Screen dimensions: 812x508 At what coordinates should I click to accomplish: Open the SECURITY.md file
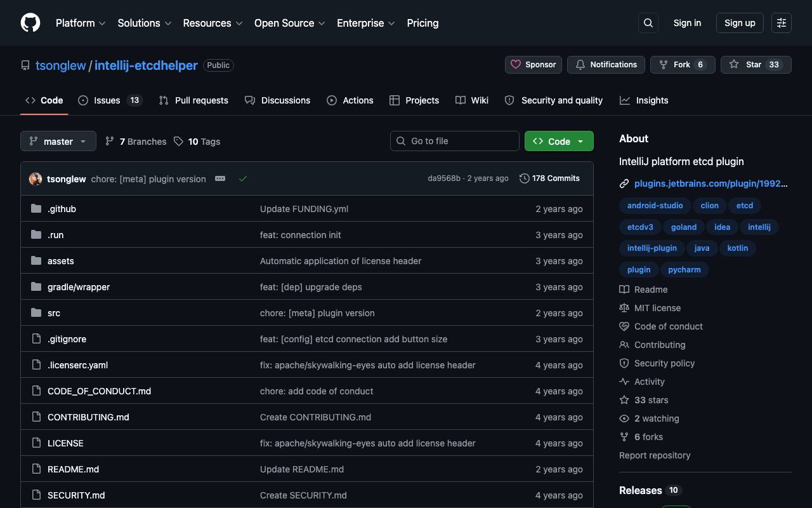(76, 495)
